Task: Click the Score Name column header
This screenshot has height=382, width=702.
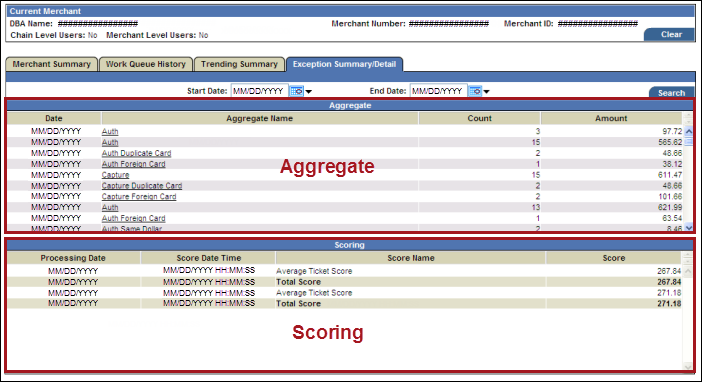Action: pos(411,258)
